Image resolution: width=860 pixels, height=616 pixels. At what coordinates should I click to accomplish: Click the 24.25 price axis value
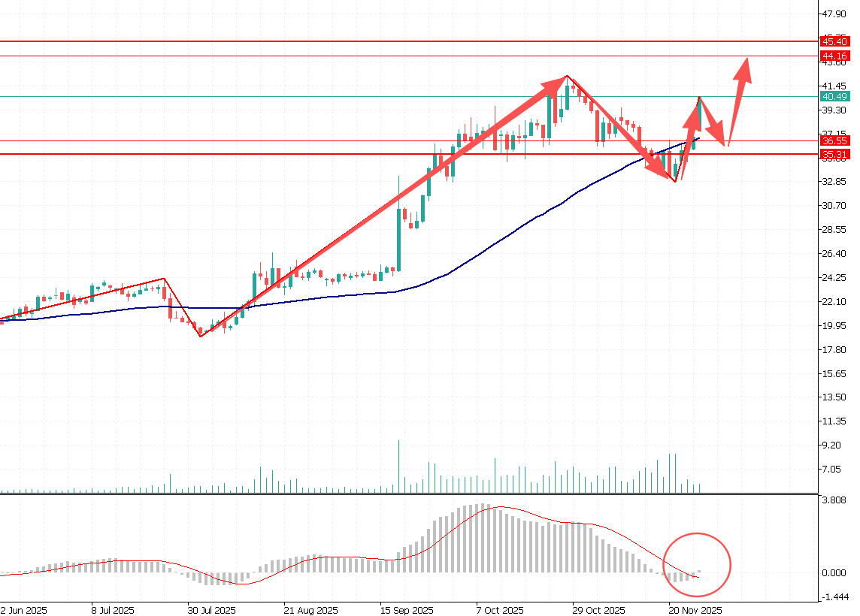tap(834, 278)
